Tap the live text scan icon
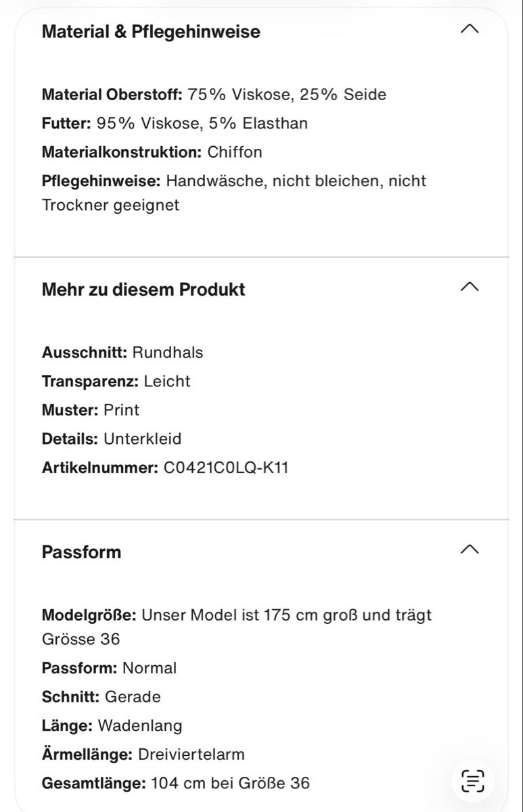 473,781
